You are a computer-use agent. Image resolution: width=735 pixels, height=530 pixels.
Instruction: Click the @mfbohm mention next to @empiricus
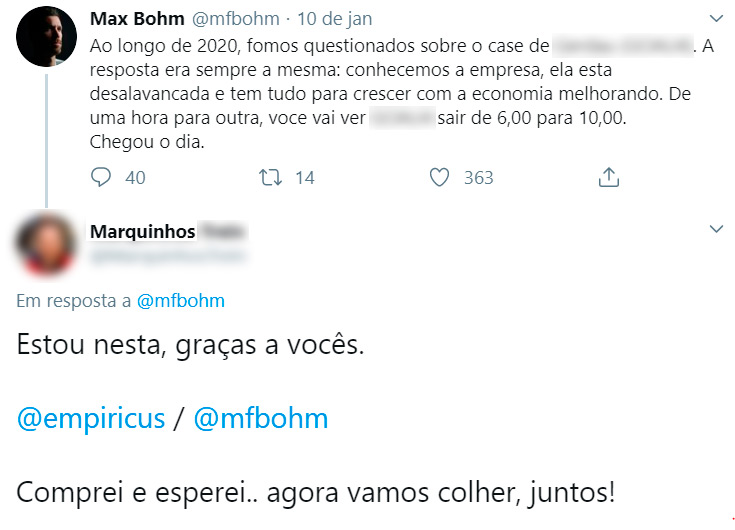[260, 418]
